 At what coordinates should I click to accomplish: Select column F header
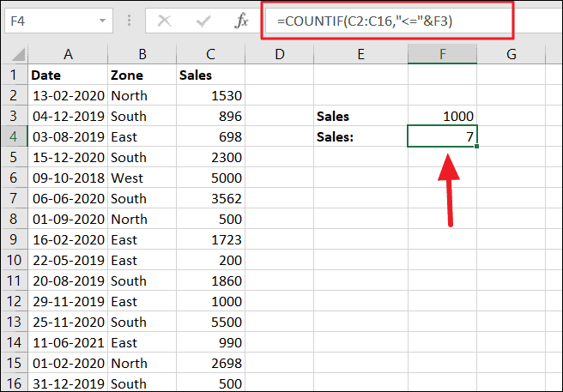click(x=442, y=55)
